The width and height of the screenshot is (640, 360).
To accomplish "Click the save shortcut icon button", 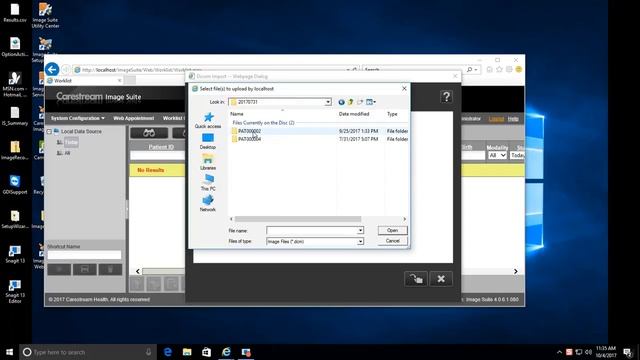I will 84,269.
